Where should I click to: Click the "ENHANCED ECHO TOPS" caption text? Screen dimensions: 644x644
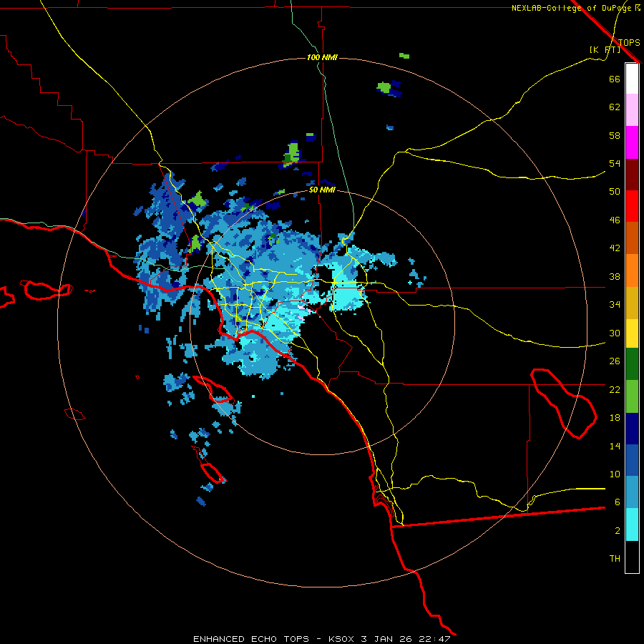tap(251, 639)
